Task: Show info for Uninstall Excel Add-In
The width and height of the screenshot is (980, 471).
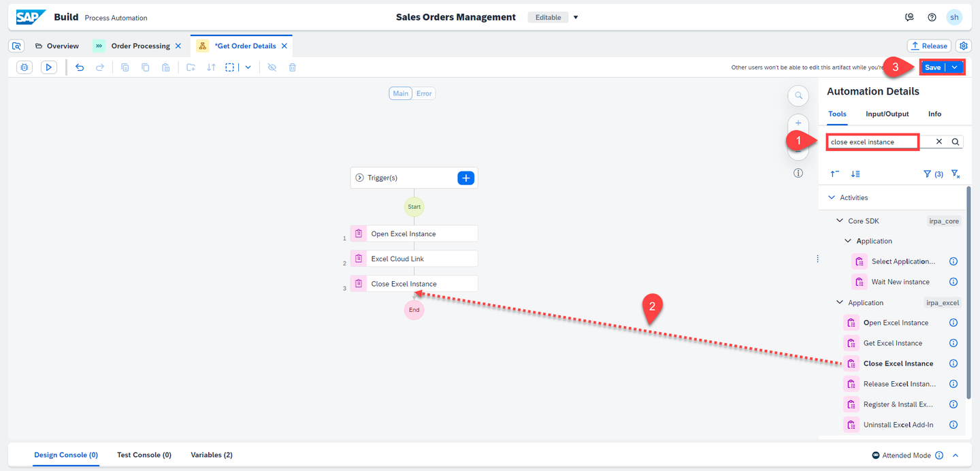Action: [x=953, y=425]
